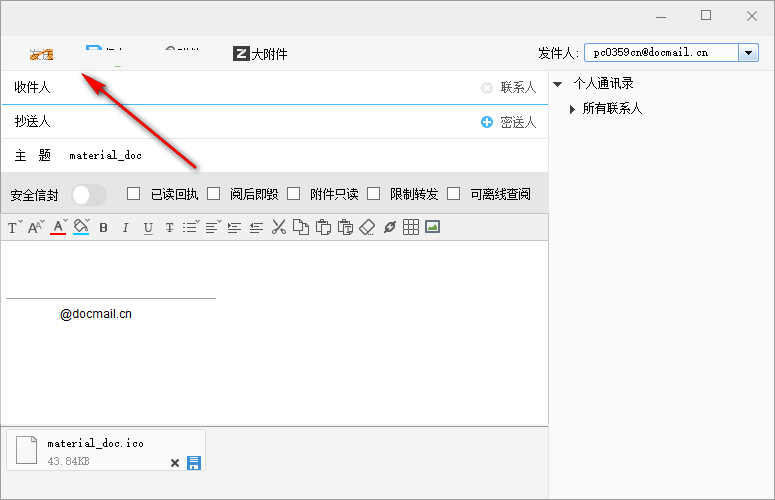The image size is (775, 500).
Task: Tick the 限制转发 checkbox
Action: (x=374, y=194)
